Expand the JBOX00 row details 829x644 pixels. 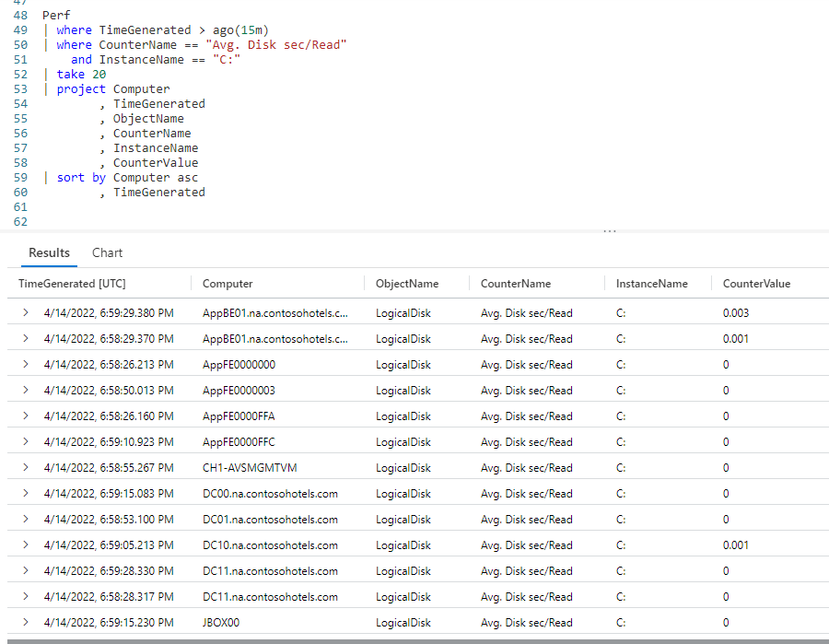(25, 622)
